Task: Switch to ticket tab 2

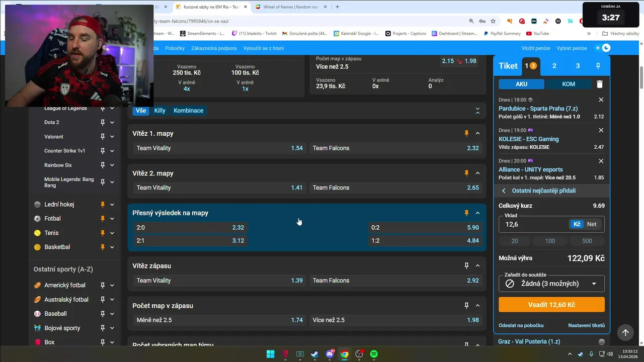Action: pos(554,66)
